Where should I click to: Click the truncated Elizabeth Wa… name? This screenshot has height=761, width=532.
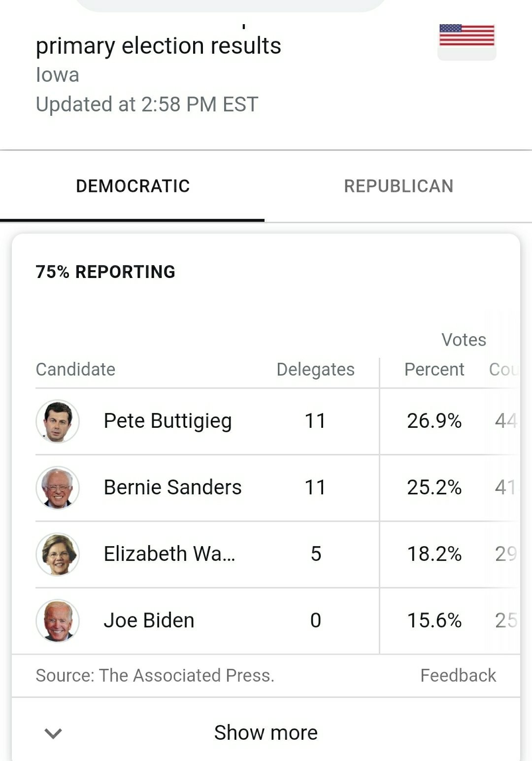(169, 554)
